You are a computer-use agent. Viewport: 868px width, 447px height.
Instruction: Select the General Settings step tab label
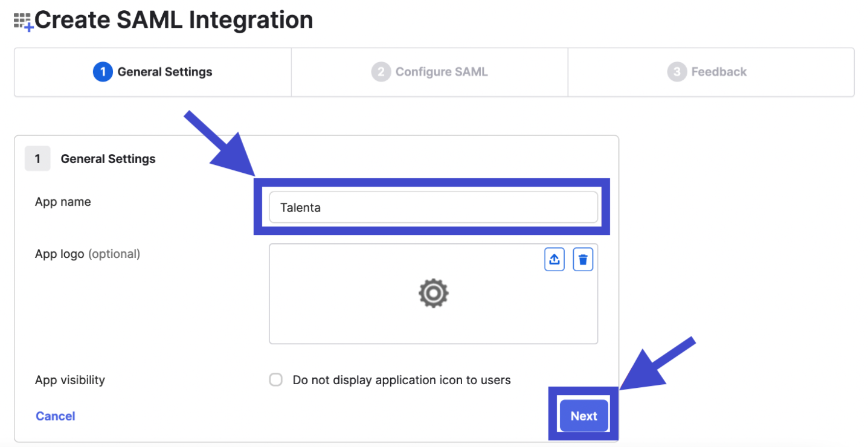pyautogui.click(x=165, y=72)
